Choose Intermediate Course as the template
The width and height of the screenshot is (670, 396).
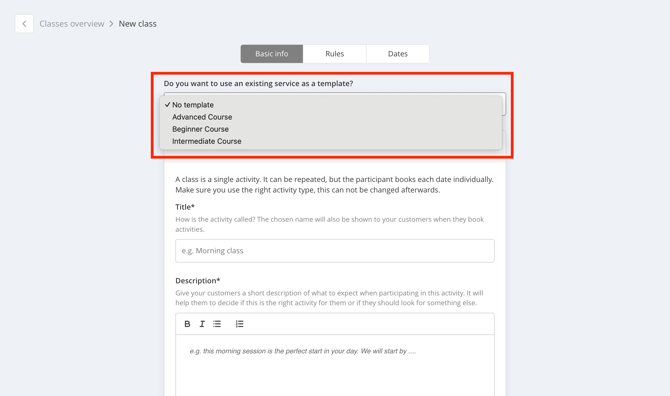(331, 141)
